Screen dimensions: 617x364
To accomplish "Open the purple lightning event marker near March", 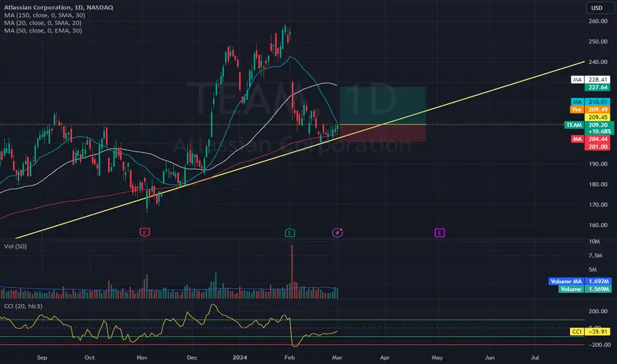I will [x=337, y=232].
